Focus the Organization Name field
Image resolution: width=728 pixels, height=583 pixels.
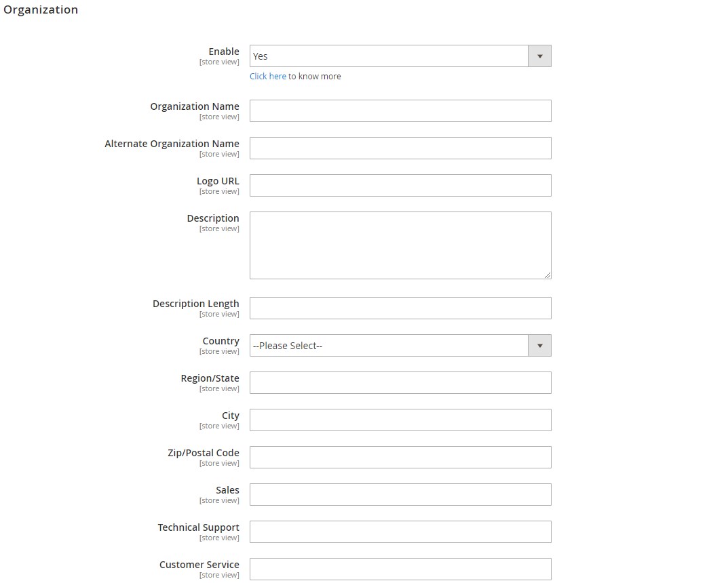coord(400,111)
